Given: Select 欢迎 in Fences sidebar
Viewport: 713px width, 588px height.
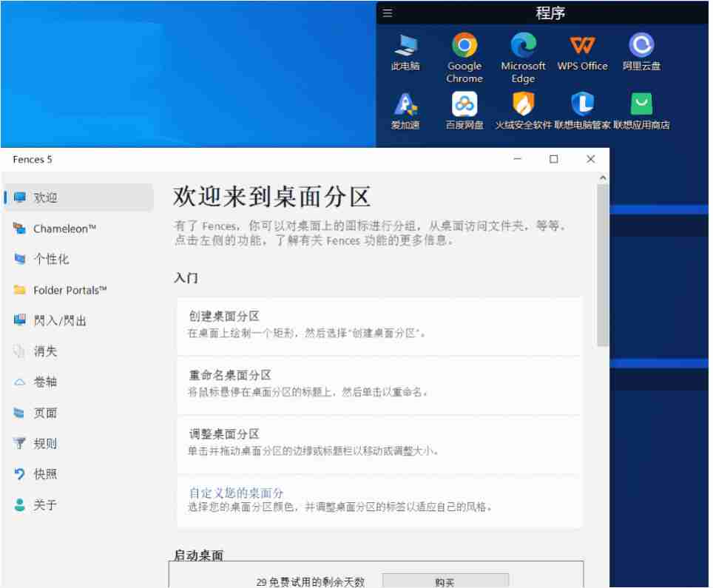Looking at the screenshot, I should [x=78, y=197].
